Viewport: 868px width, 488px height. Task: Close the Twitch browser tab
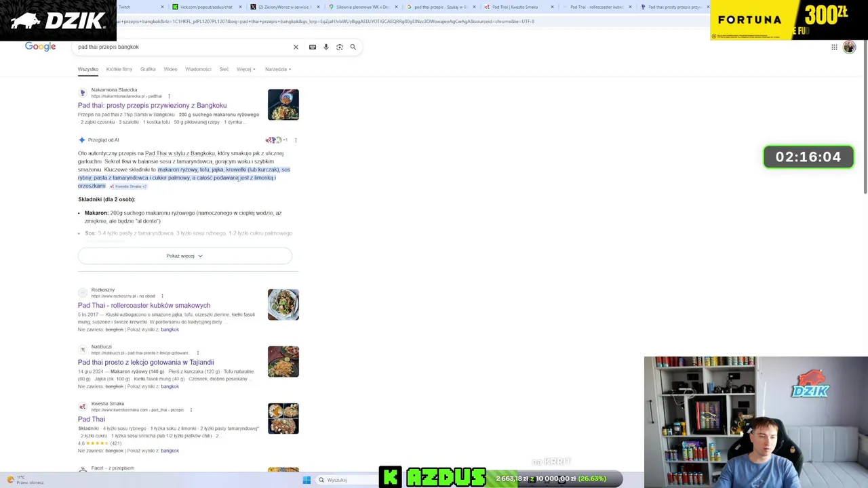click(x=162, y=7)
